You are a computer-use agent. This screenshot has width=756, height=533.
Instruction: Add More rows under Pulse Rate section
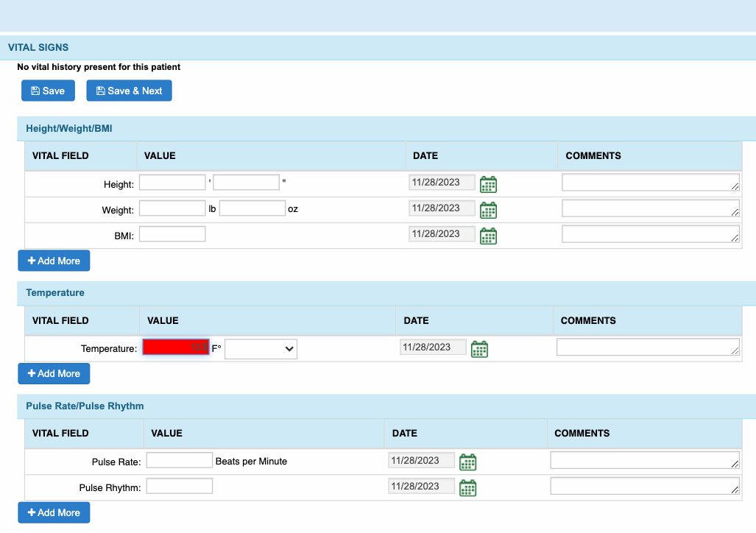point(54,512)
